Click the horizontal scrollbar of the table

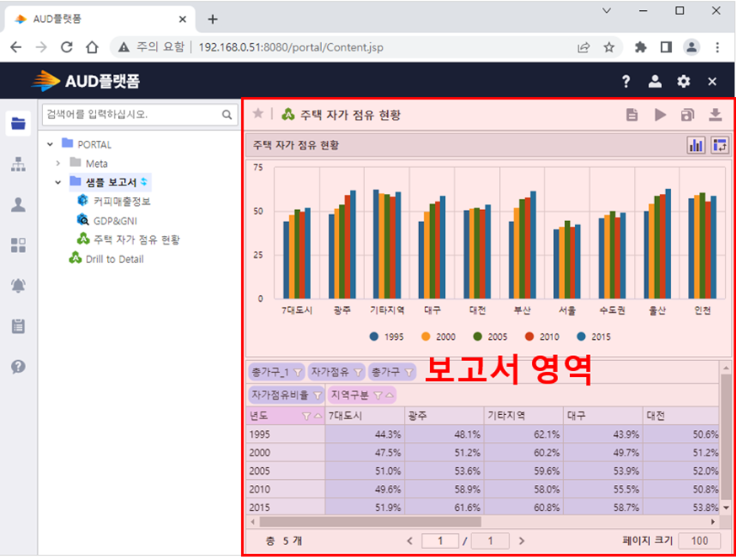370,521
